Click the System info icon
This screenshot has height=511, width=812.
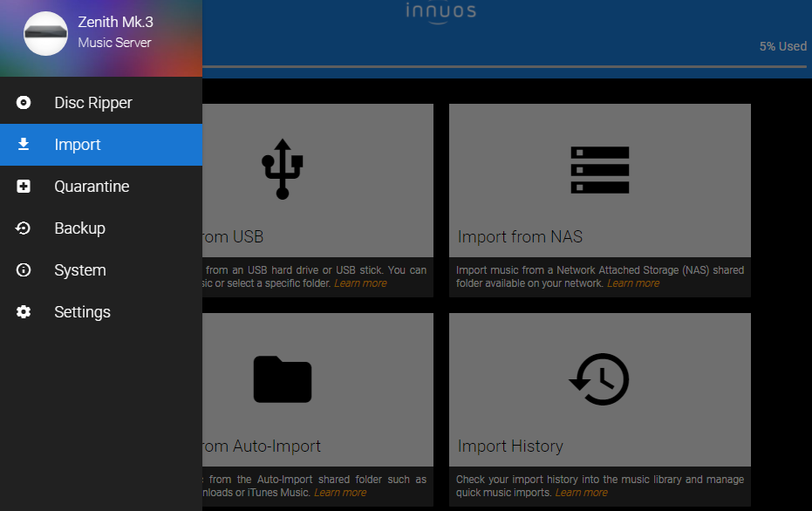(24, 269)
